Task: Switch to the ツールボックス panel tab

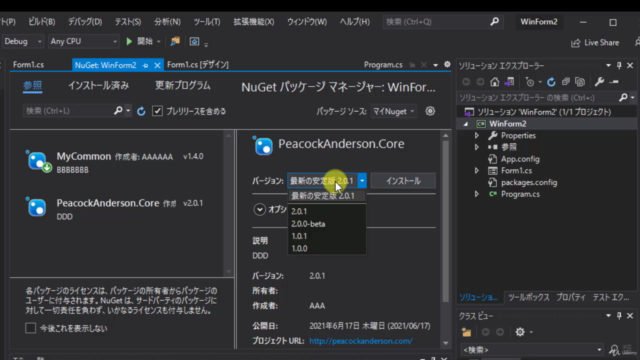Action: [x=528, y=298]
